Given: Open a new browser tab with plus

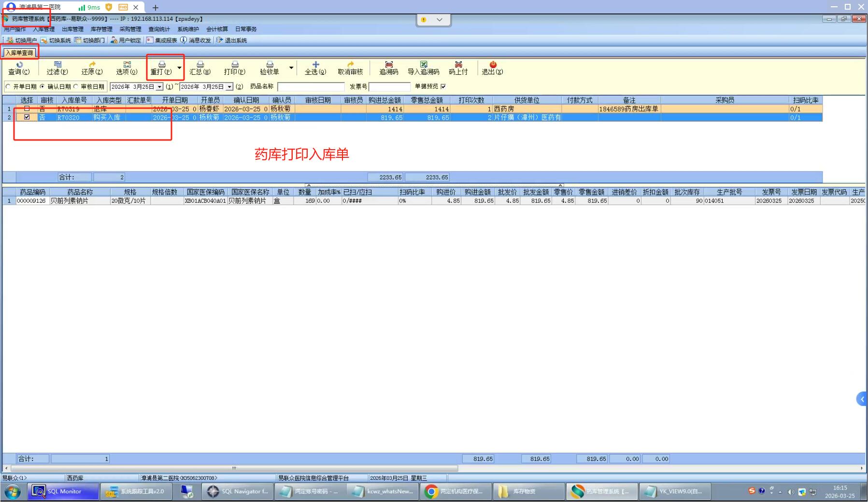Looking at the screenshot, I should click(x=155, y=8).
